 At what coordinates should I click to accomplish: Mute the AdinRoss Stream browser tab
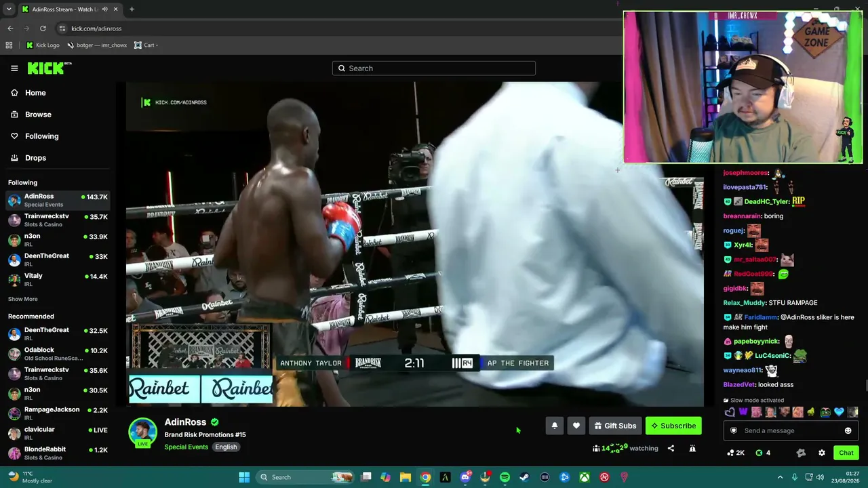click(104, 9)
